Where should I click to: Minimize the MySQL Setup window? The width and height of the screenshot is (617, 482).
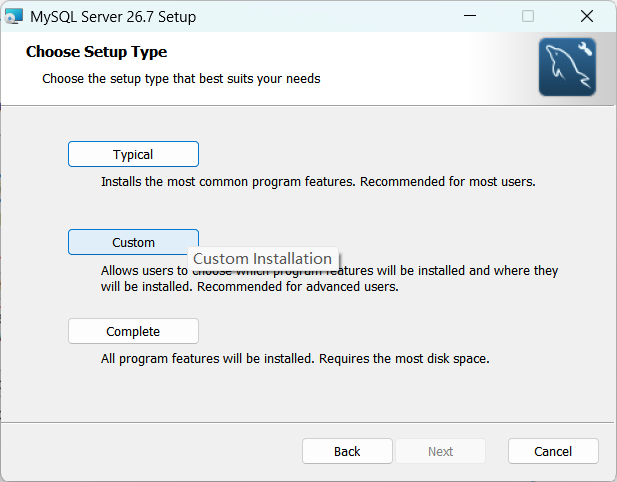(470, 16)
